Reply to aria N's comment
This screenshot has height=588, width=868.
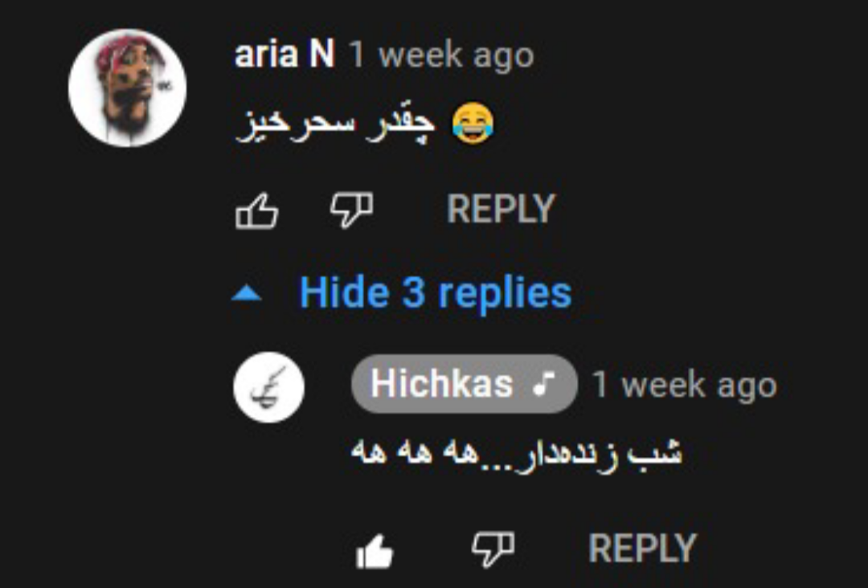click(501, 209)
